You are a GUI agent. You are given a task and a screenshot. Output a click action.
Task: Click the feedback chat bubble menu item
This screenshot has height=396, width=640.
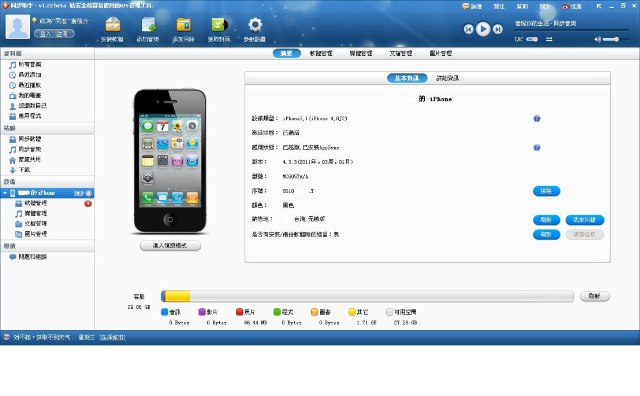click(x=472, y=6)
